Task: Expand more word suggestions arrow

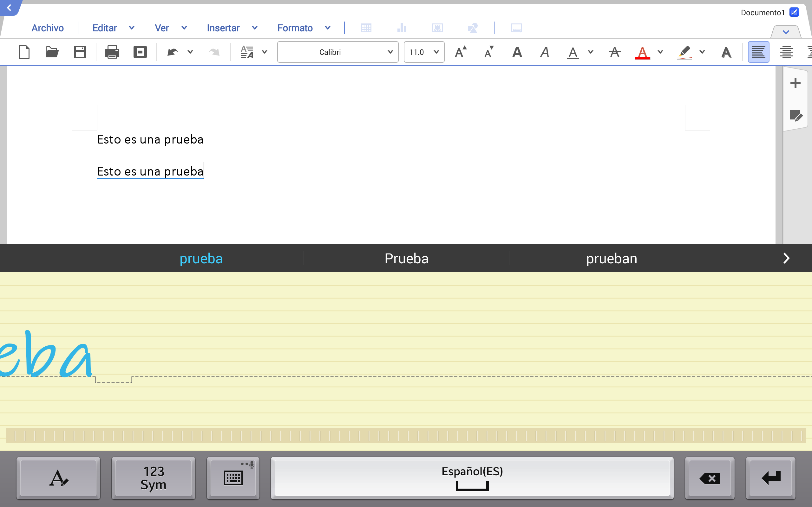Action: click(786, 258)
